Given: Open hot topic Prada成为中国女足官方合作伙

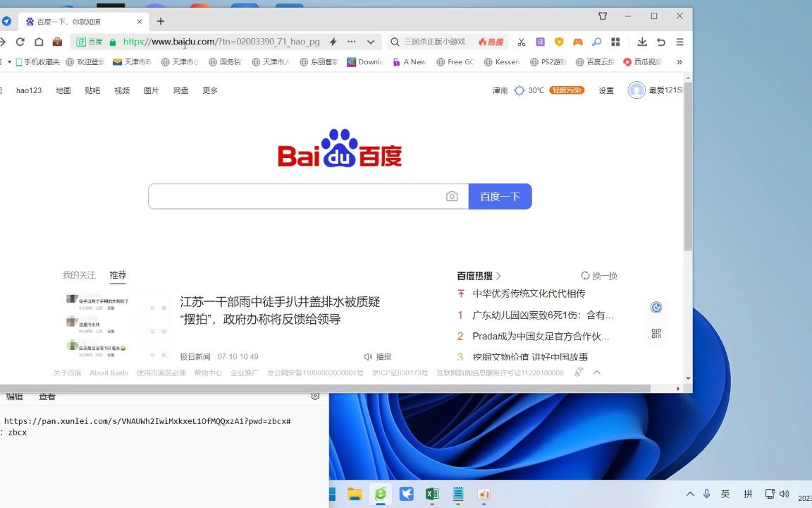Looking at the screenshot, I should click(x=541, y=337).
